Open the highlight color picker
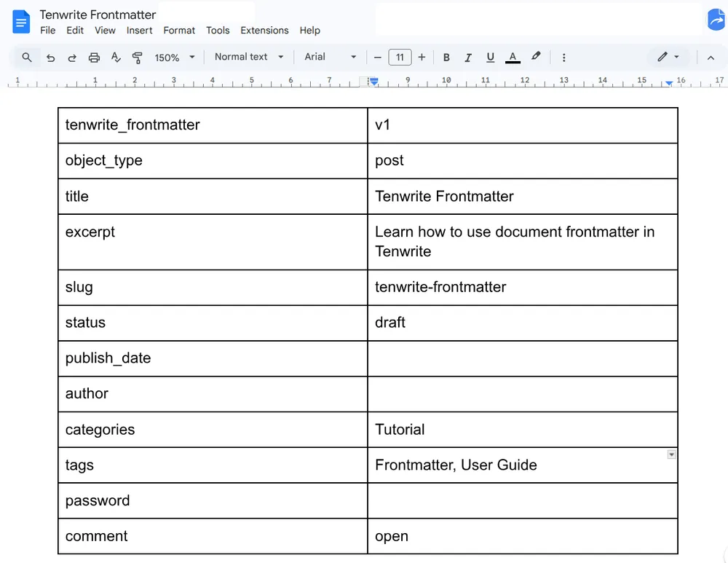 click(x=536, y=57)
